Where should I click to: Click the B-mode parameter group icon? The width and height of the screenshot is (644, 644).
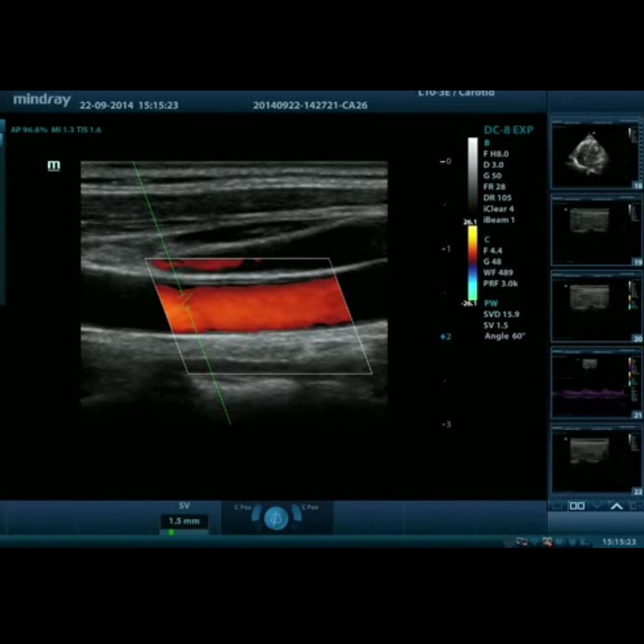tap(486, 143)
